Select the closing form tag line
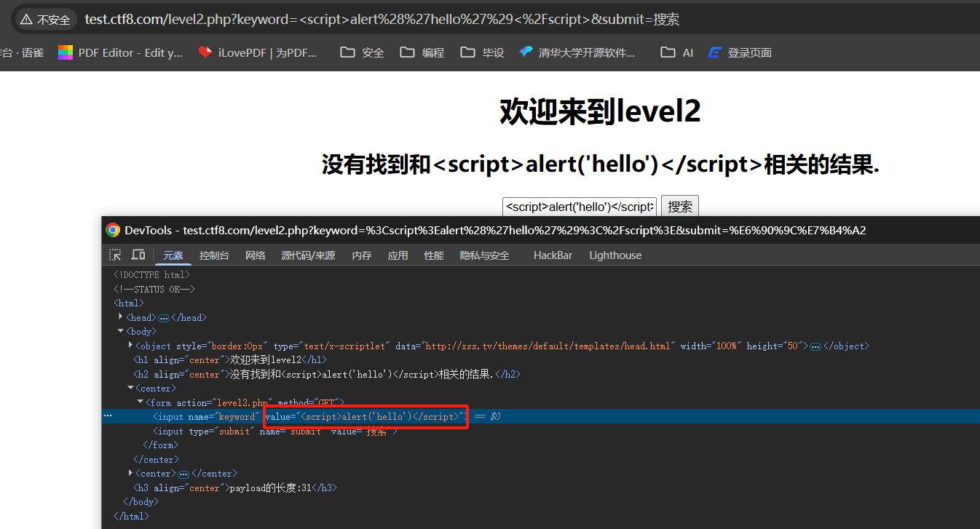Image resolution: width=980 pixels, height=529 pixels. (159, 445)
